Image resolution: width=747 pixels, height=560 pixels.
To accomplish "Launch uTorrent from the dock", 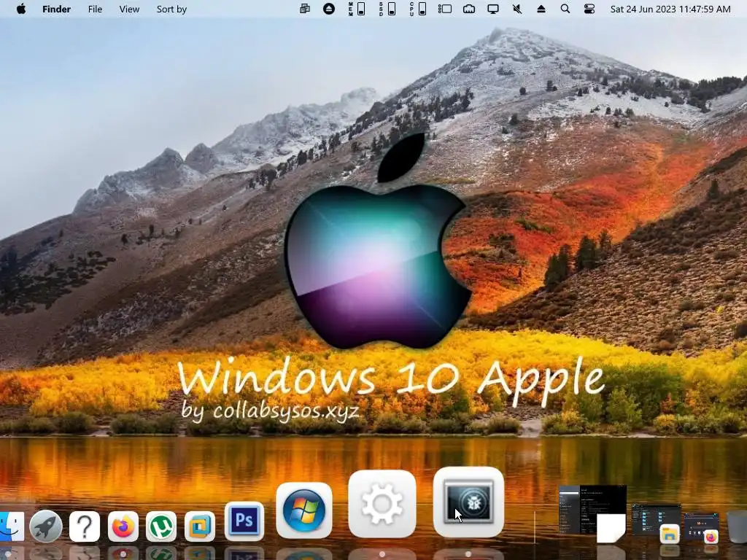I will click(161, 526).
